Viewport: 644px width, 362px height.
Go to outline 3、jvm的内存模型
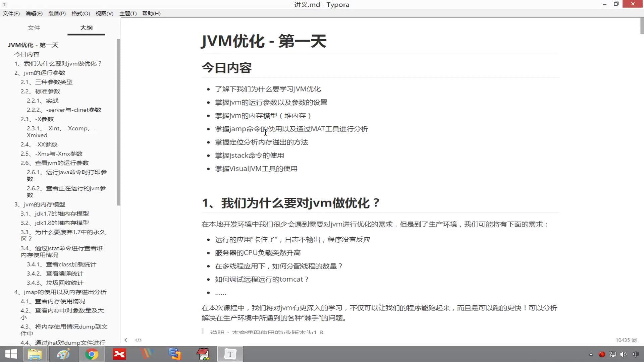(40, 204)
